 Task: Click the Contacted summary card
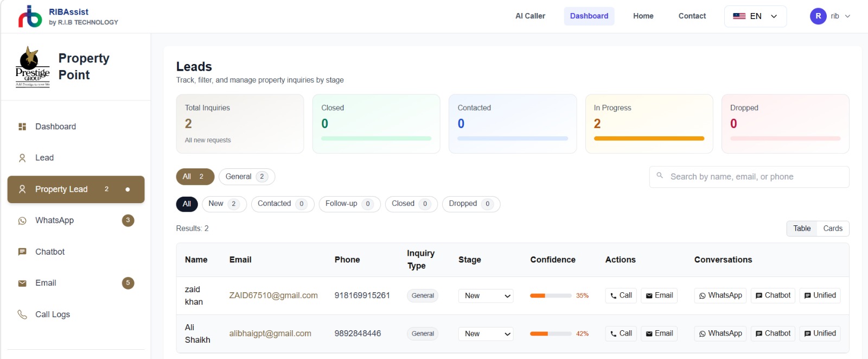(x=513, y=124)
